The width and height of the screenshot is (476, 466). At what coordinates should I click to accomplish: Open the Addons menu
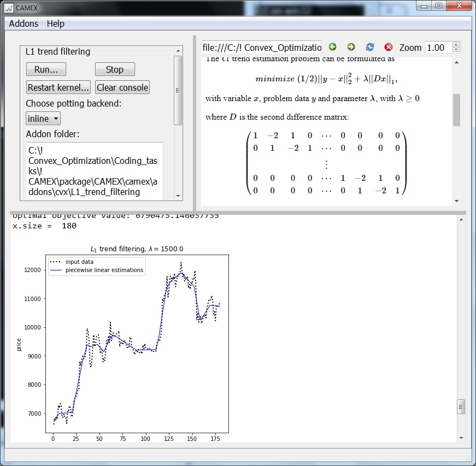click(x=23, y=23)
